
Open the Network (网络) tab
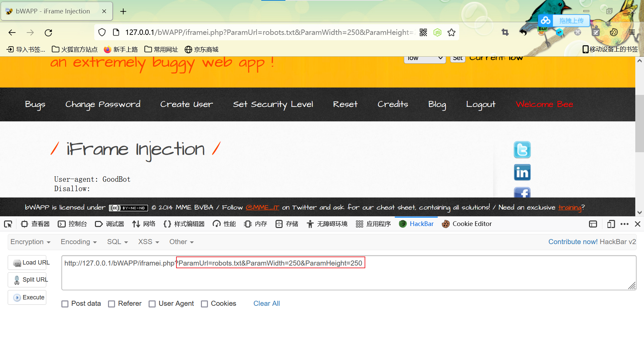[144, 224]
